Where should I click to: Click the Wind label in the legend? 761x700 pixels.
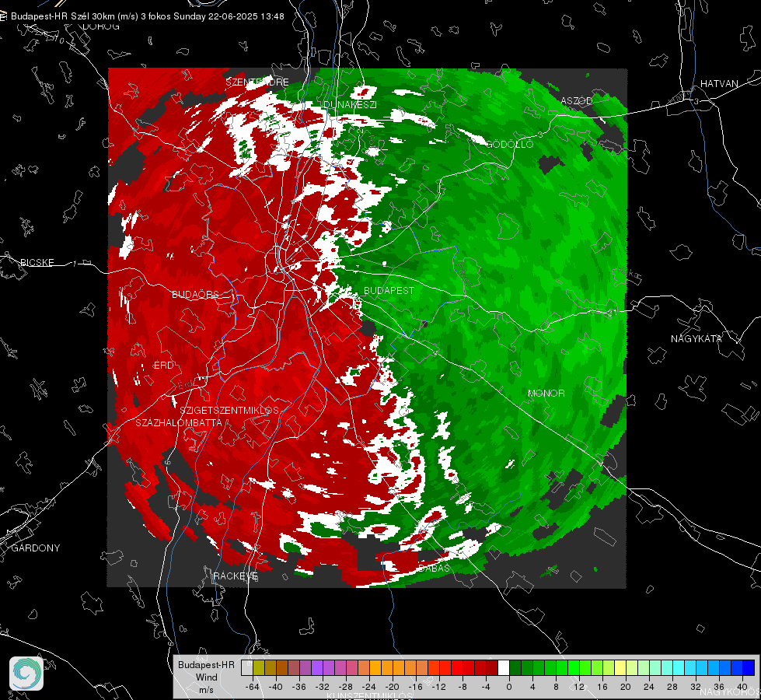tap(206, 677)
